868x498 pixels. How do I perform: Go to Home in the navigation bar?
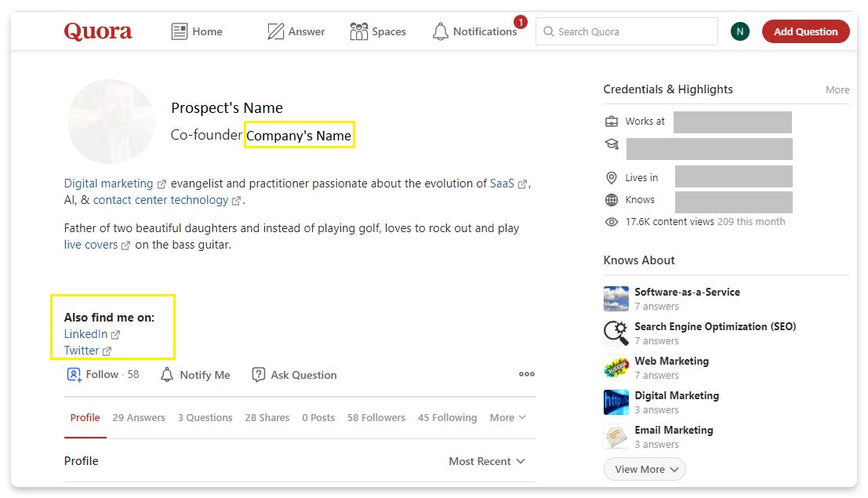click(197, 31)
